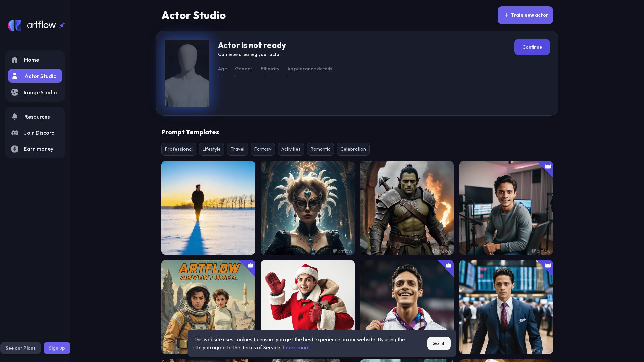Click the Sign up button
The height and width of the screenshot is (362, 644).
point(57,348)
